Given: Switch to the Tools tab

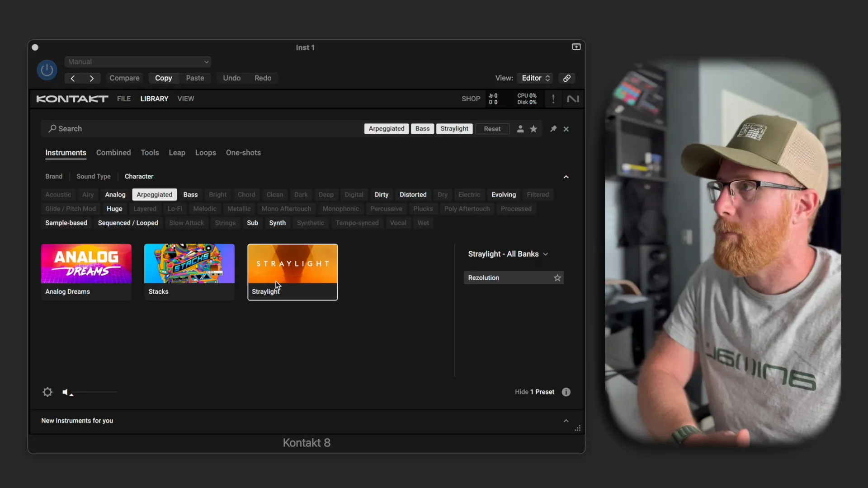Looking at the screenshot, I should [150, 153].
